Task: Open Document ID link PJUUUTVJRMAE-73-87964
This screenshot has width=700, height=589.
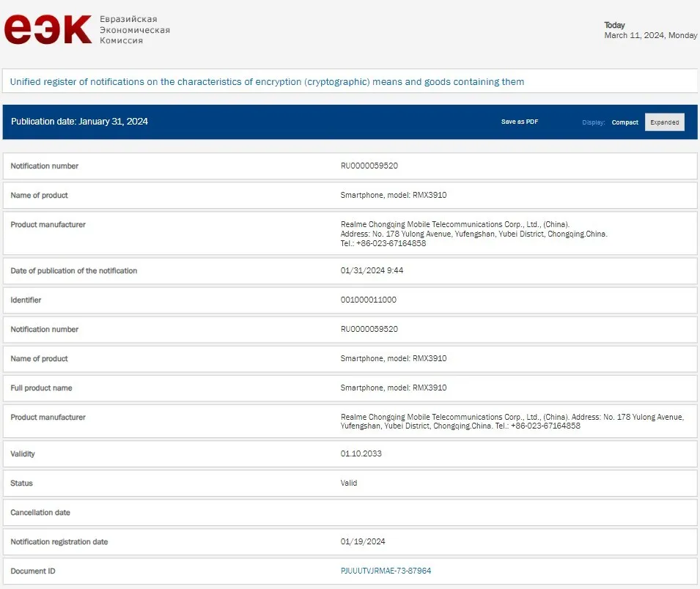Action: (x=386, y=571)
